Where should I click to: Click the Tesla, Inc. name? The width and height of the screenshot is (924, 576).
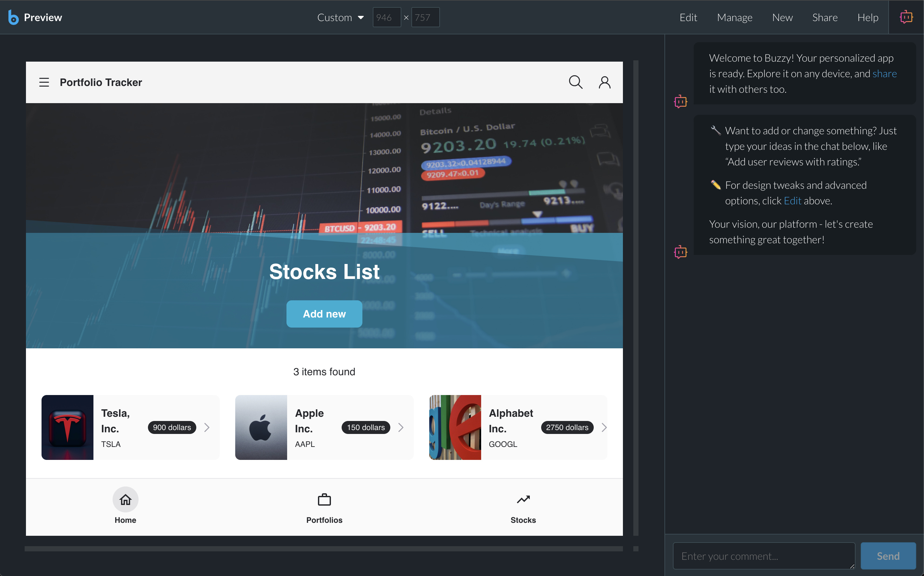(115, 421)
